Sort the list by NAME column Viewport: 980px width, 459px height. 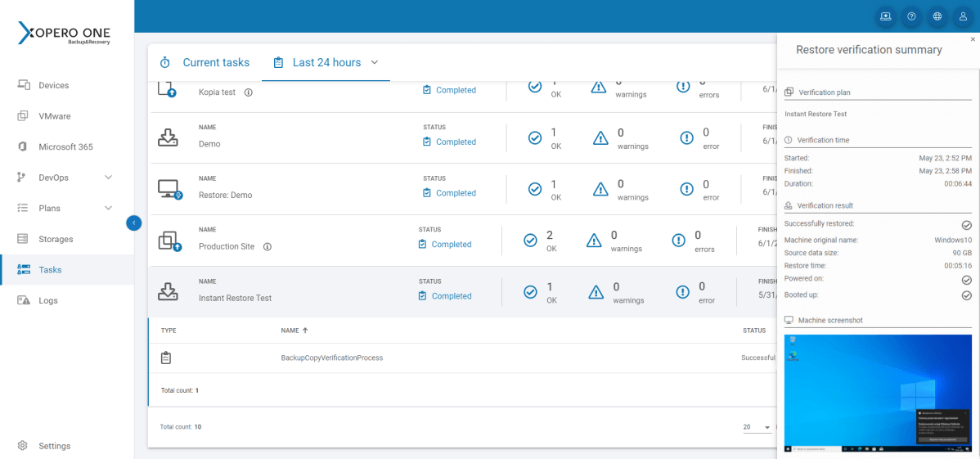294,331
